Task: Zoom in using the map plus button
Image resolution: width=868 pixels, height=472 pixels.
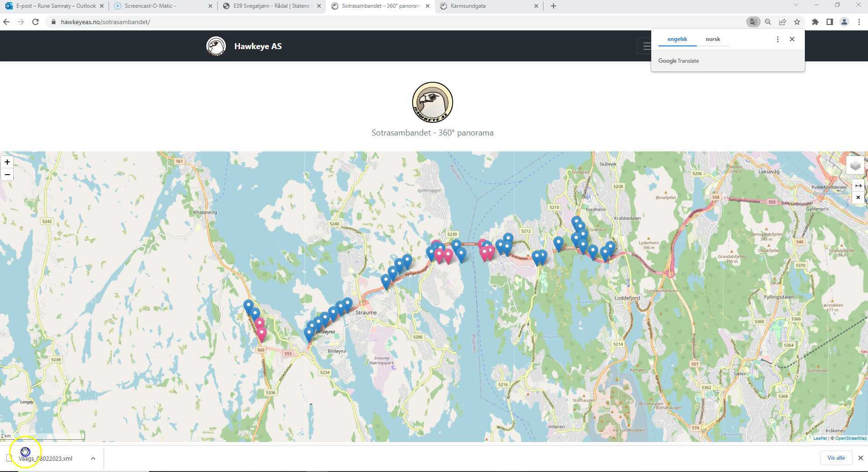Action: click(7, 162)
